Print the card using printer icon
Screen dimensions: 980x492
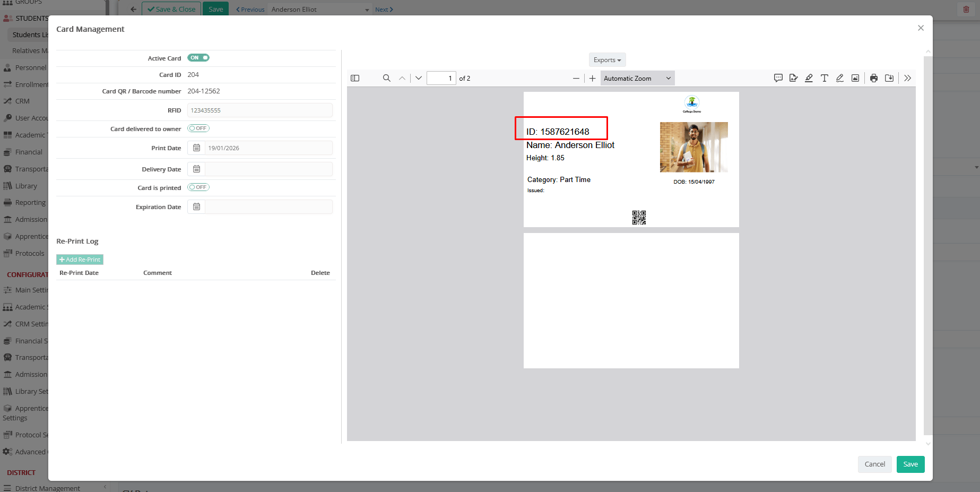pyautogui.click(x=873, y=78)
